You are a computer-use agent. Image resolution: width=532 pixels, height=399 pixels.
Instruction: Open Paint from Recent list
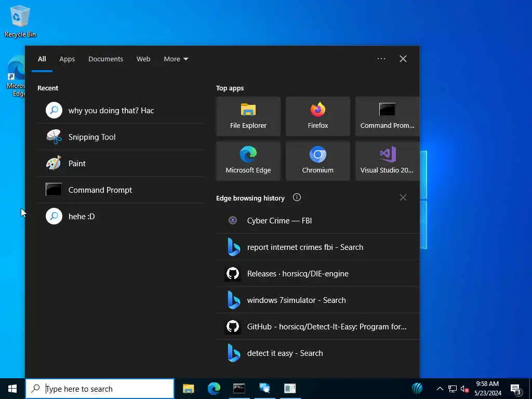coord(121,163)
